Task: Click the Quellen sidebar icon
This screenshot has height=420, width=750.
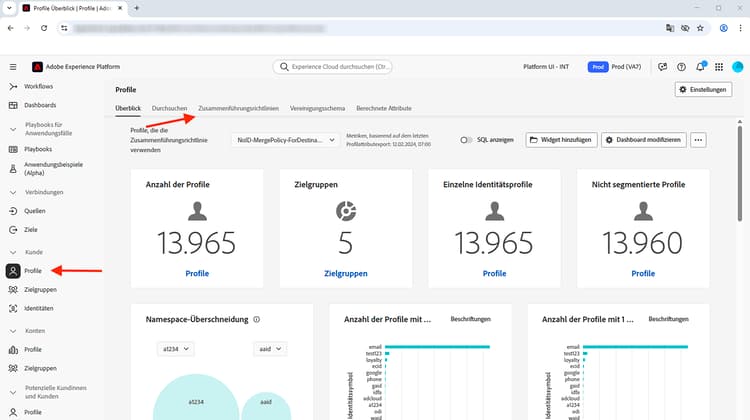Action: pyautogui.click(x=13, y=211)
